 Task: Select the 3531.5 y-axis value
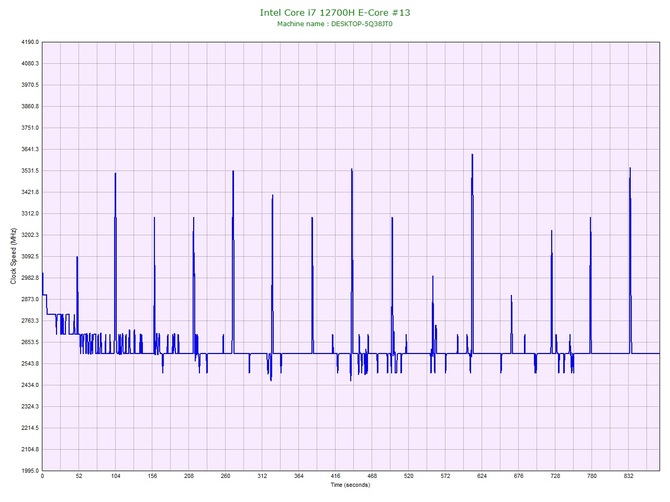[x=30, y=171]
